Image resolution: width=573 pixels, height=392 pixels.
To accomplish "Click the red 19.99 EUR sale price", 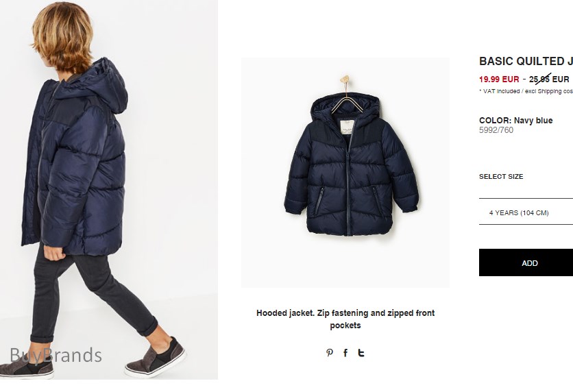I will (x=499, y=79).
